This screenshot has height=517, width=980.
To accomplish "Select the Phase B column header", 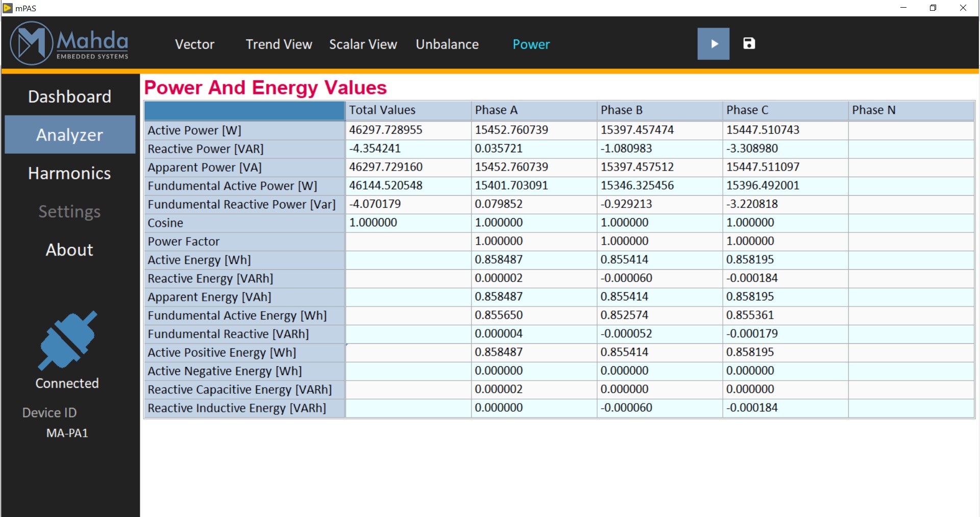I will [659, 110].
